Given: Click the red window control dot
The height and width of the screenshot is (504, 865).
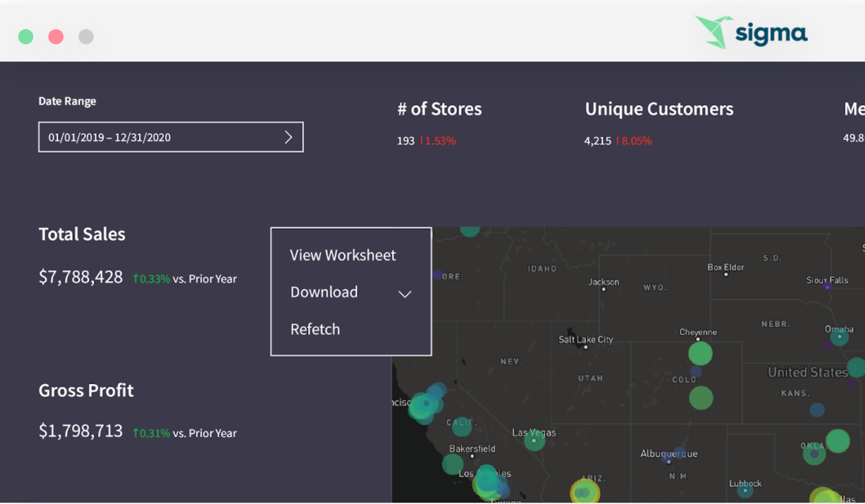Looking at the screenshot, I should pos(56,37).
